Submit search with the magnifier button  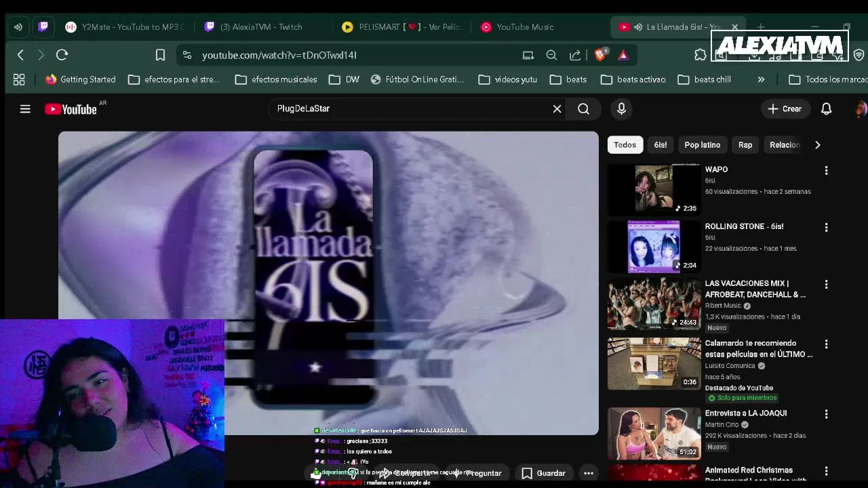pyautogui.click(x=583, y=108)
